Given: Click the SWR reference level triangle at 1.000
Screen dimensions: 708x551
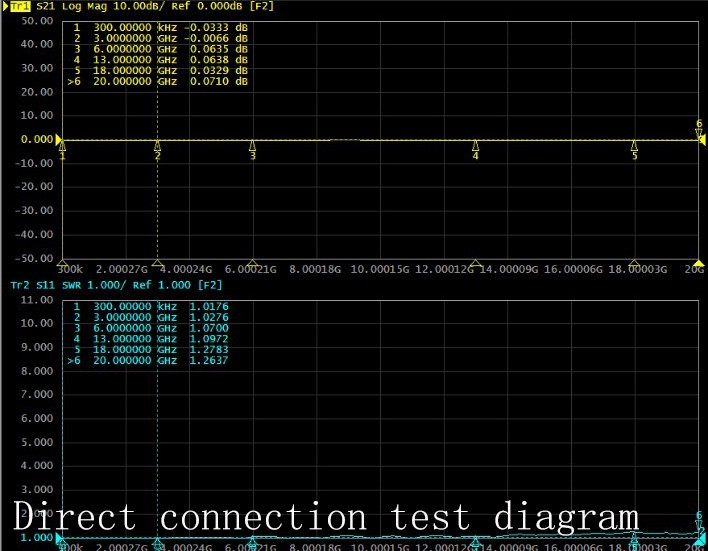Looking at the screenshot, I should (58, 538).
